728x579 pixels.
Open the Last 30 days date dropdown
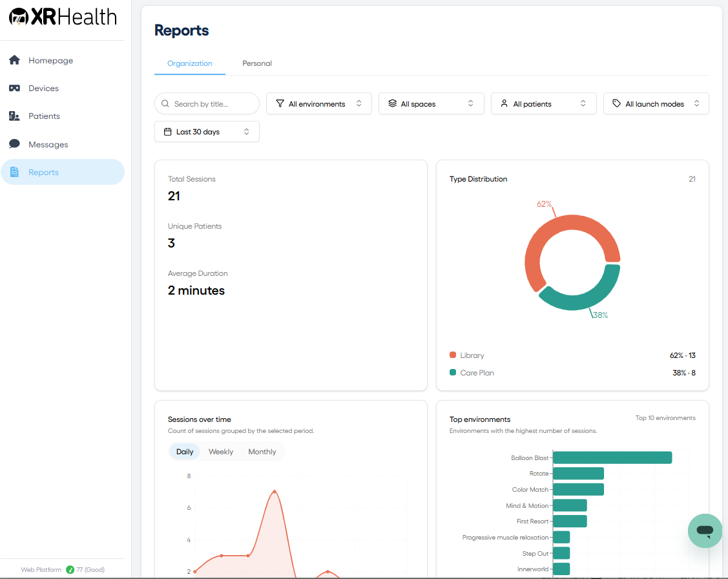207,132
